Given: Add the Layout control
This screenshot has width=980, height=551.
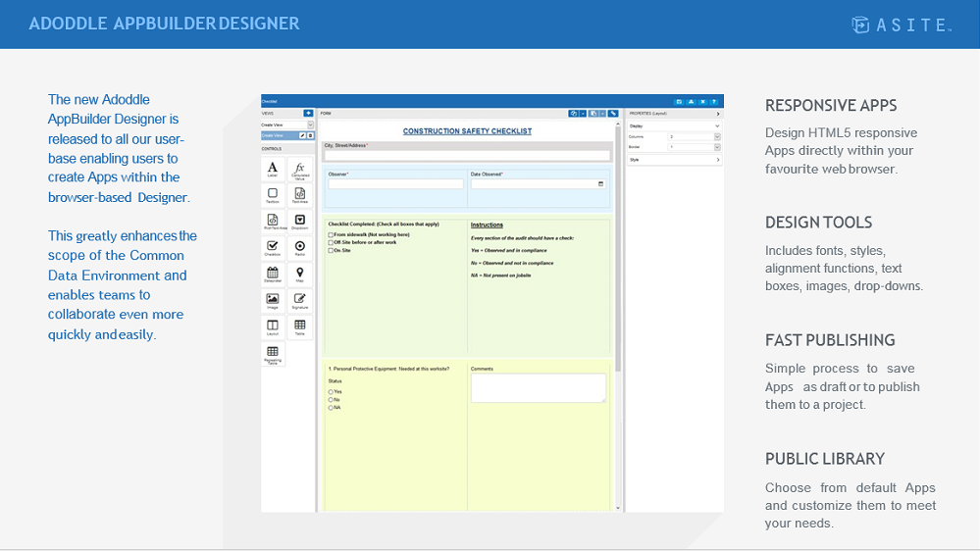Looking at the screenshot, I should tap(273, 326).
